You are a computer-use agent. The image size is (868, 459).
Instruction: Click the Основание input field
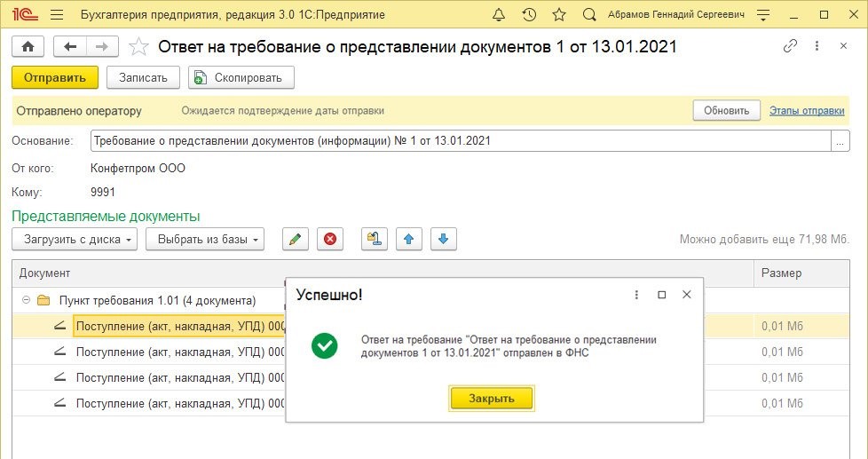coord(461,140)
